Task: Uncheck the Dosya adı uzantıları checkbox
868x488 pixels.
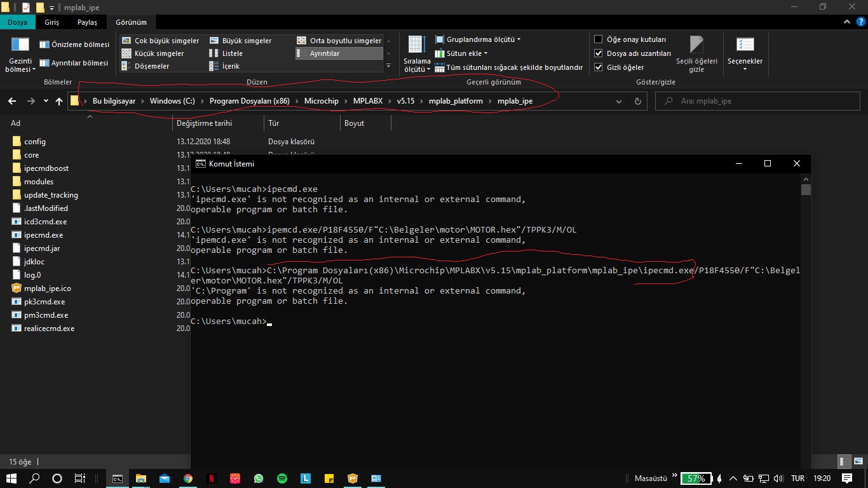Action: (x=598, y=53)
